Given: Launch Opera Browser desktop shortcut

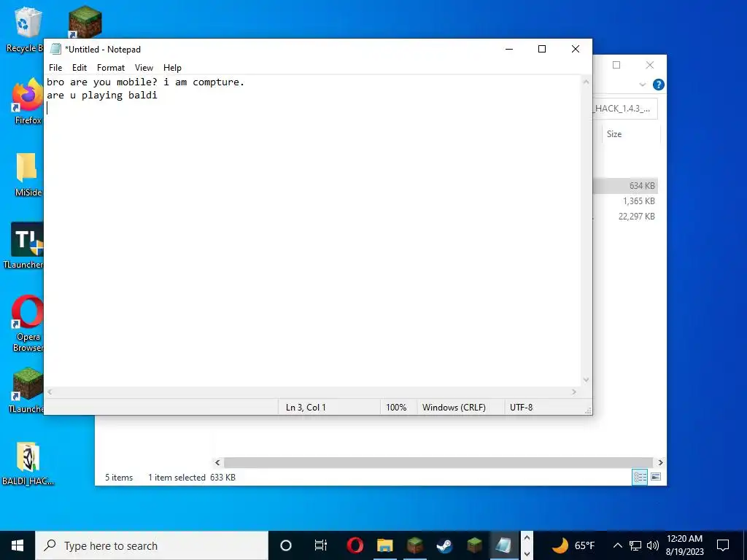Looking at the screenshot, I should coord(28,324).
